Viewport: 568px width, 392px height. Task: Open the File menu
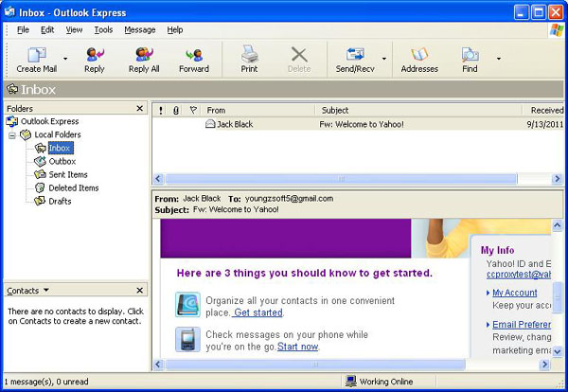pyautogui.click(x=23, y=29)
